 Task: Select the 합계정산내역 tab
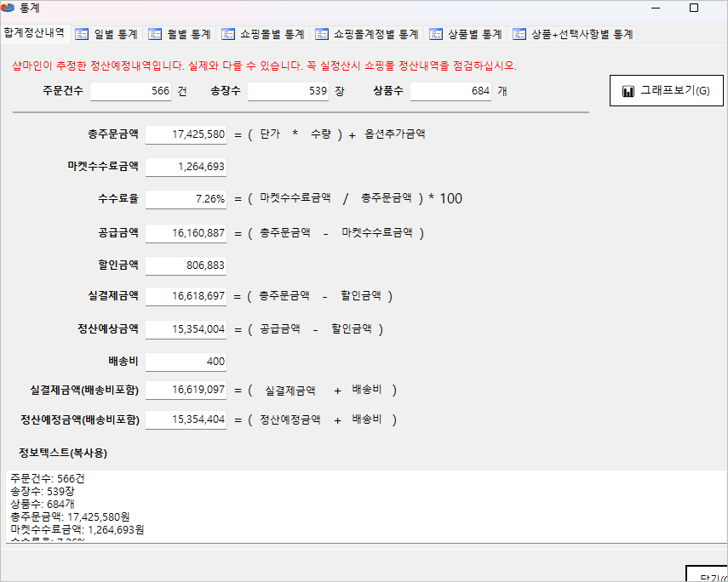[x=34, y=33]
